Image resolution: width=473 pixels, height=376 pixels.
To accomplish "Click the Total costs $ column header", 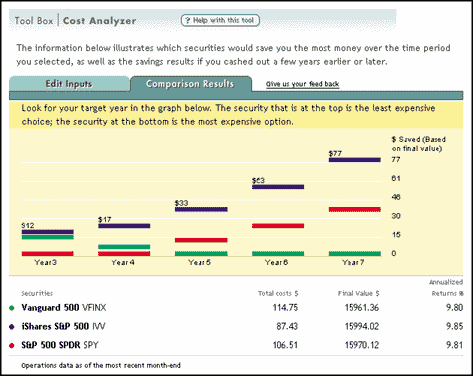I will coord(278,293).
